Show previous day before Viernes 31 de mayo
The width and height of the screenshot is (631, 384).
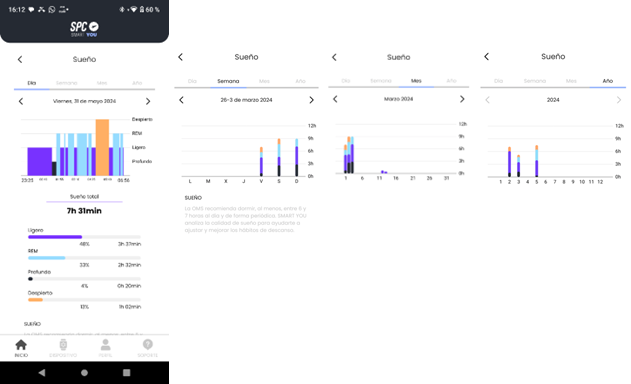point(21,101)
